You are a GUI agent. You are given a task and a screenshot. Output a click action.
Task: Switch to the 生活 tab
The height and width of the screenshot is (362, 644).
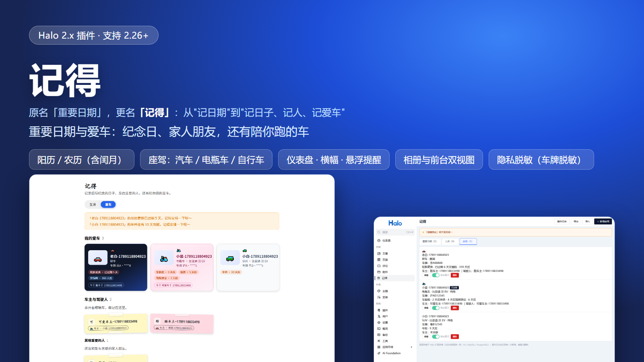[93, 205]
